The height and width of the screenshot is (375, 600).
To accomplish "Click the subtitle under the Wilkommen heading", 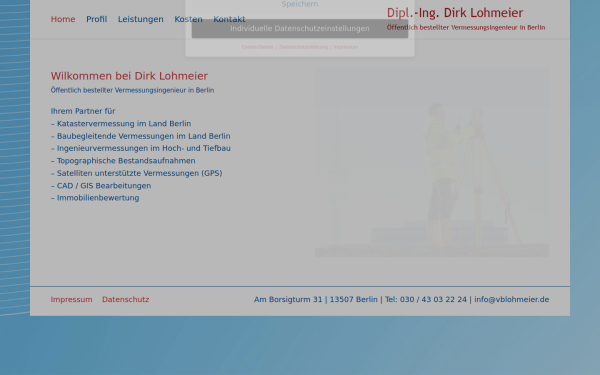I will (132, 90).
